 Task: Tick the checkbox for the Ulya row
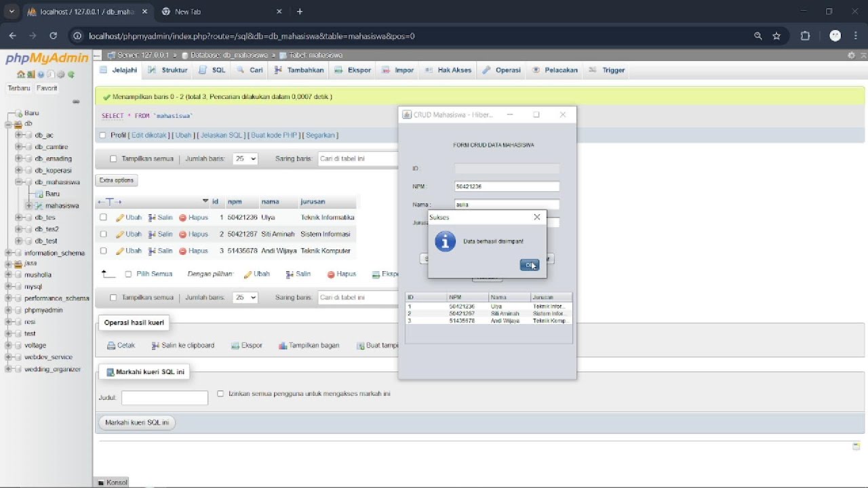103,218
